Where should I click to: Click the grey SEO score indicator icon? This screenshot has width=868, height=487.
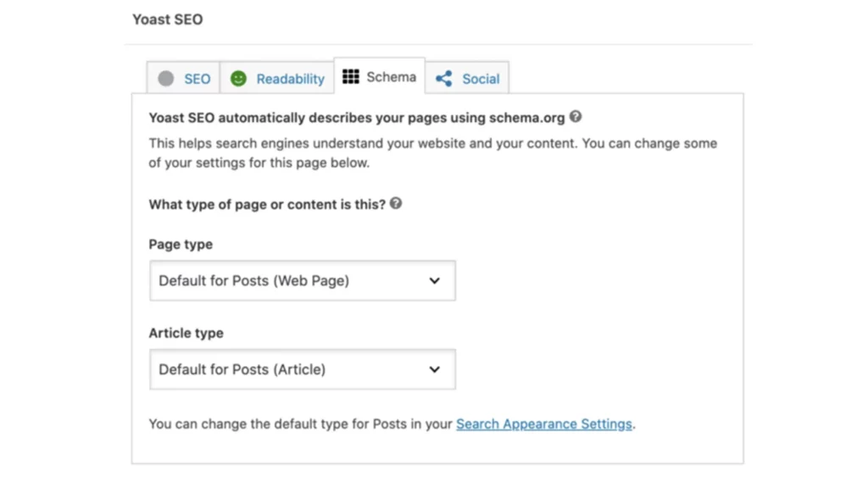pyautogui.click(x=165, y=79)
